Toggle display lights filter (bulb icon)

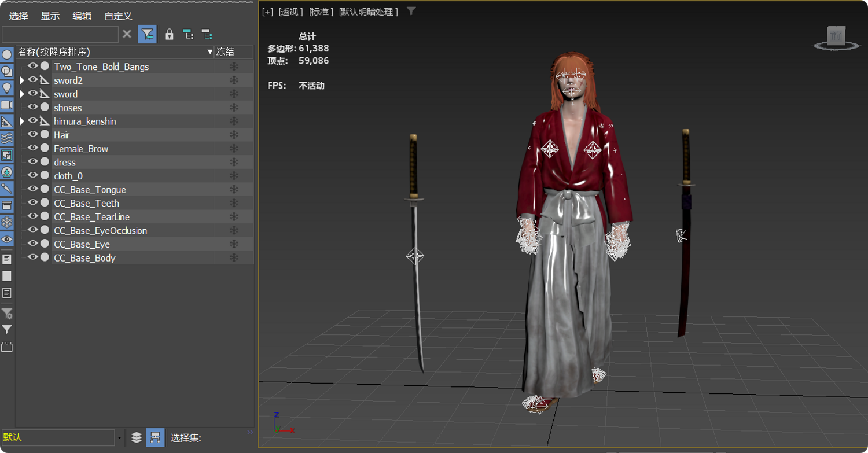pos(7,89)
